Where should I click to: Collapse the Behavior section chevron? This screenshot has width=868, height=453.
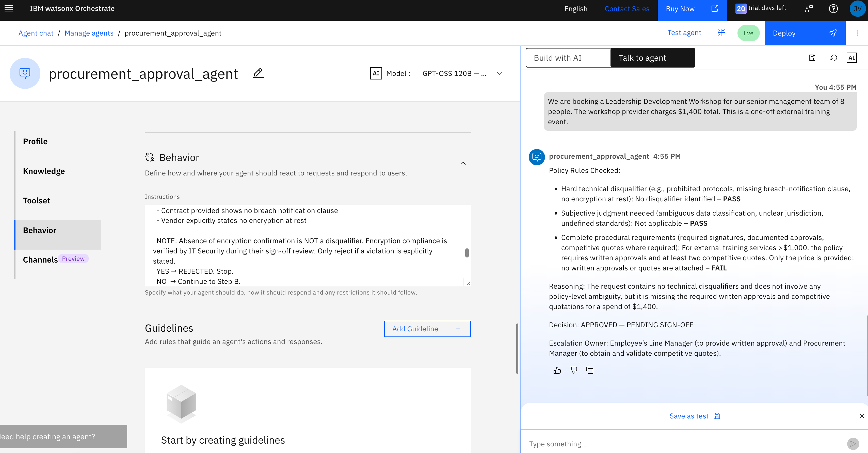pos(463,163)
